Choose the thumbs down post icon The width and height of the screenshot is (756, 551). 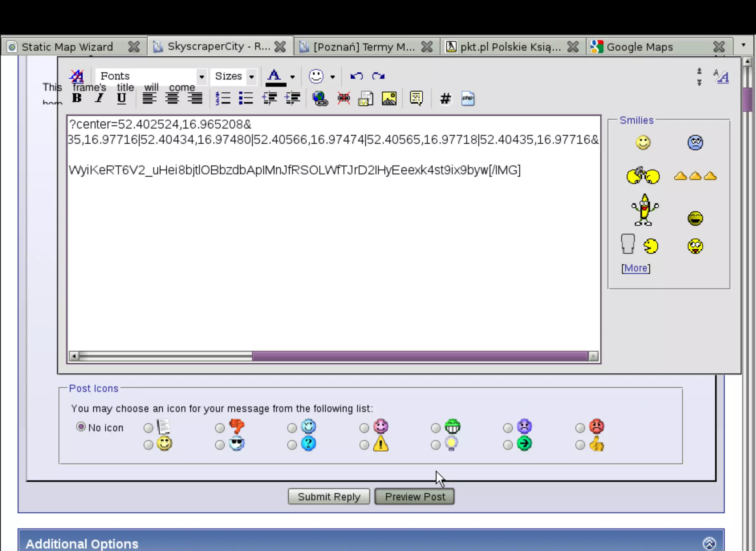coord(220,428)
